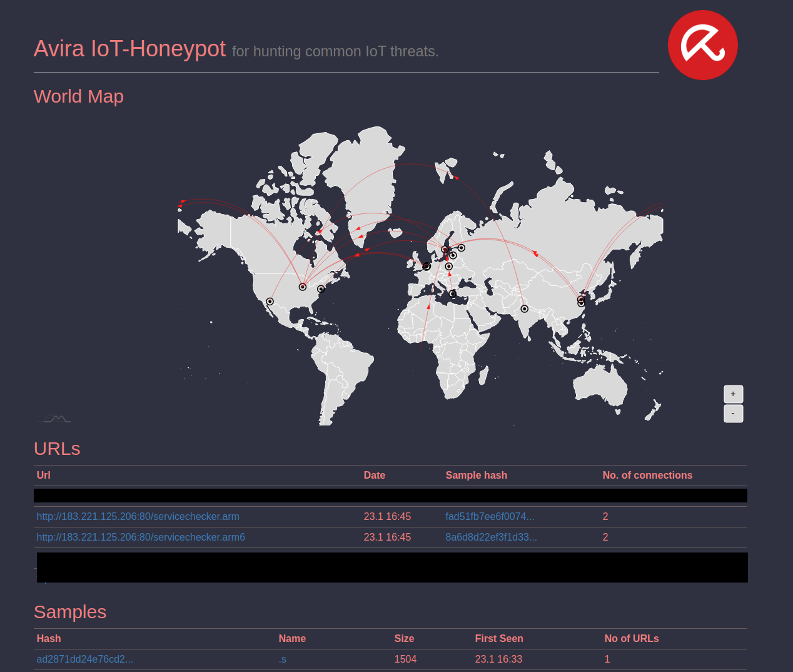793x672 pixels.
Task: Click the Avira red umbrella logo
Action: 702,45
